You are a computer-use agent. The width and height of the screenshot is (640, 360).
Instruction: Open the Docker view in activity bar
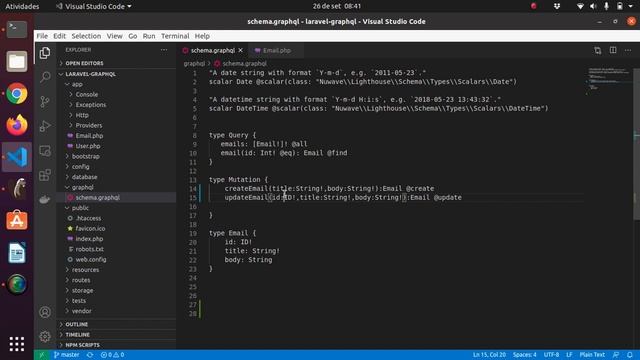point(45,199)
